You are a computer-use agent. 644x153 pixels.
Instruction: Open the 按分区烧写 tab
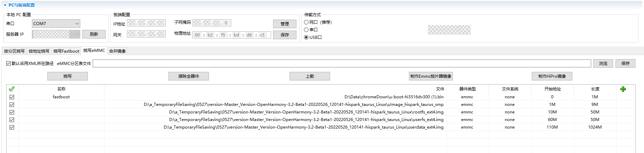[14, 51]
